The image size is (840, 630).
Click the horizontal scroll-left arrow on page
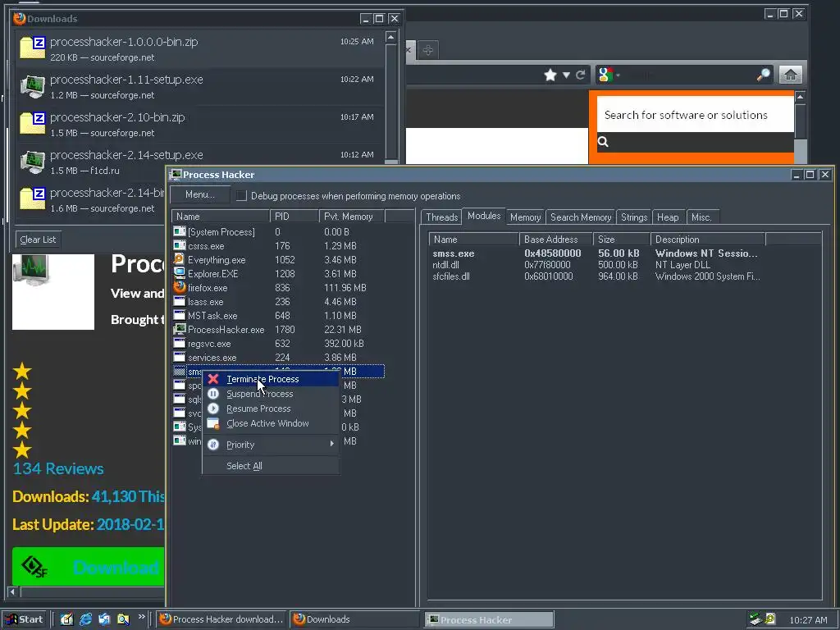click(x=13, y=592)
